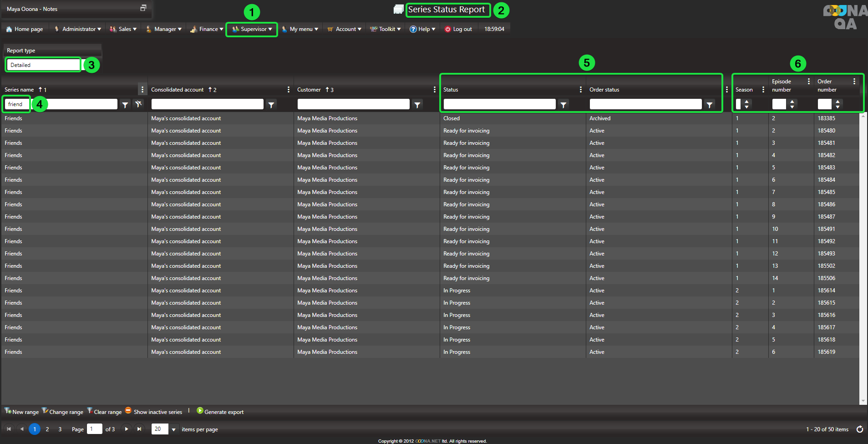
Task: Click the Series name filter funnel icon
Action: (125, 105)
